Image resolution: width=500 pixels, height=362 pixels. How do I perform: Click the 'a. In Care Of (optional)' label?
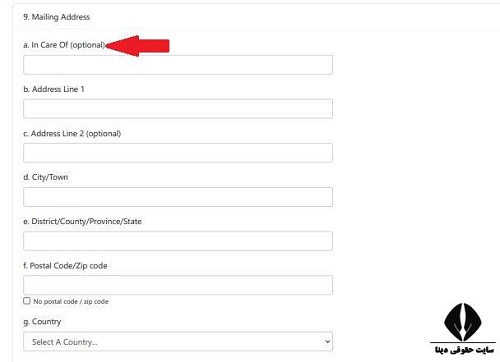coord(64,45)
